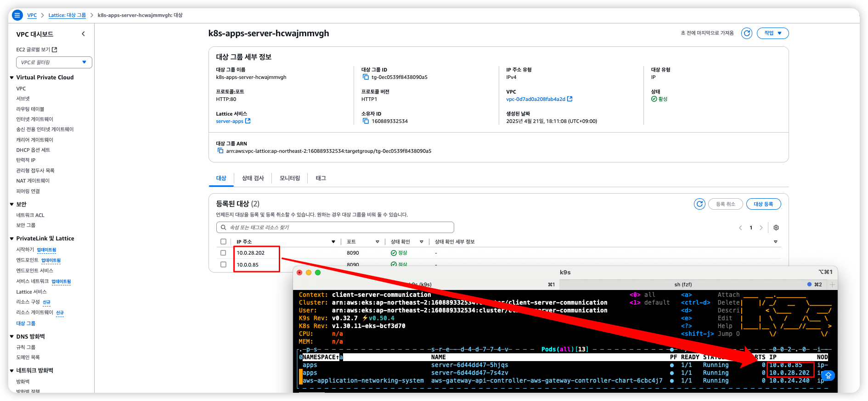868x401 pixels.
Task: Switch to the 상태 검사 tab
Action: (253, 178)
